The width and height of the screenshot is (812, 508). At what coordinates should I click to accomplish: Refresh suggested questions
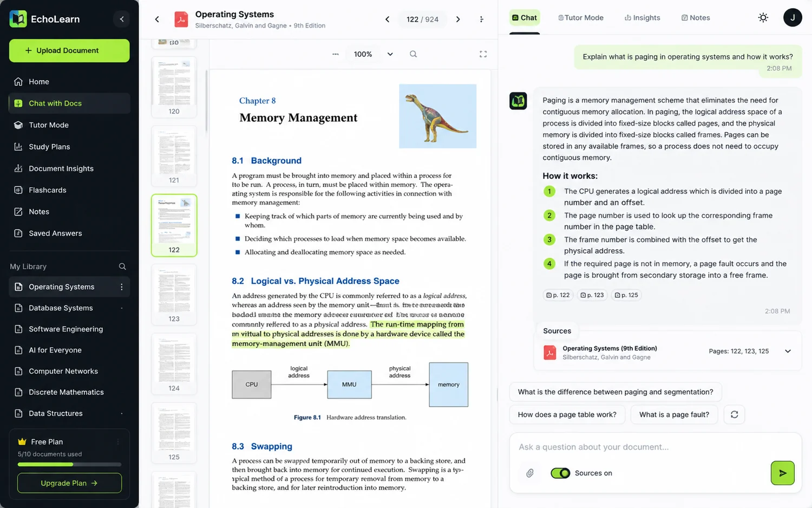734,414
